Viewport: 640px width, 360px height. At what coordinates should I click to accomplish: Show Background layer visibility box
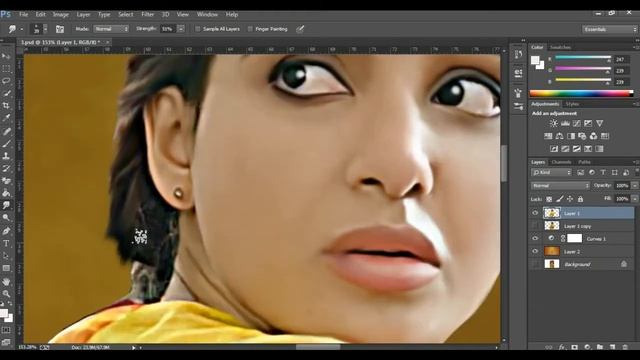point(535,264)
